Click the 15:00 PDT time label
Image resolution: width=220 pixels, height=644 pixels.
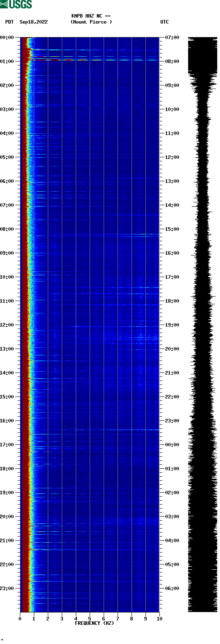[7, 397]
